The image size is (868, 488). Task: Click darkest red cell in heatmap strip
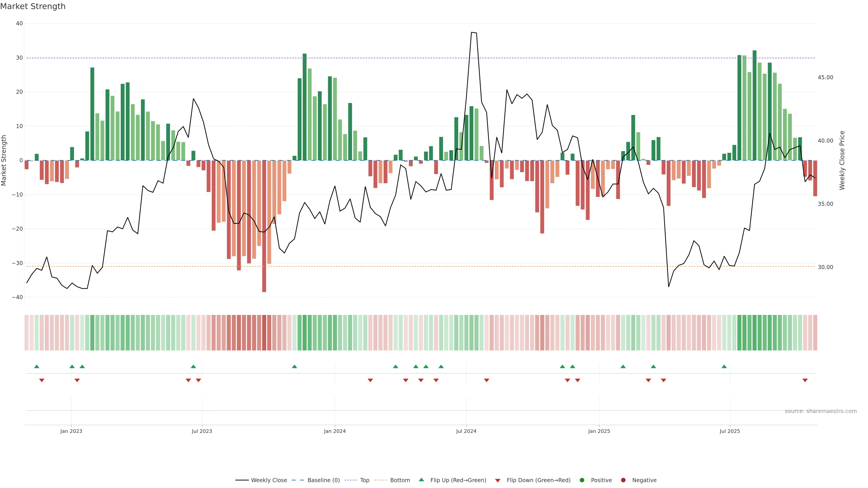click(x=264, y=332)
